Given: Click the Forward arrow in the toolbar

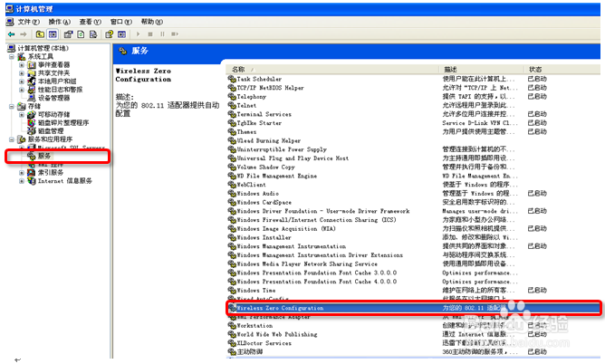Looking at the screenshot, I should point(24,34).
